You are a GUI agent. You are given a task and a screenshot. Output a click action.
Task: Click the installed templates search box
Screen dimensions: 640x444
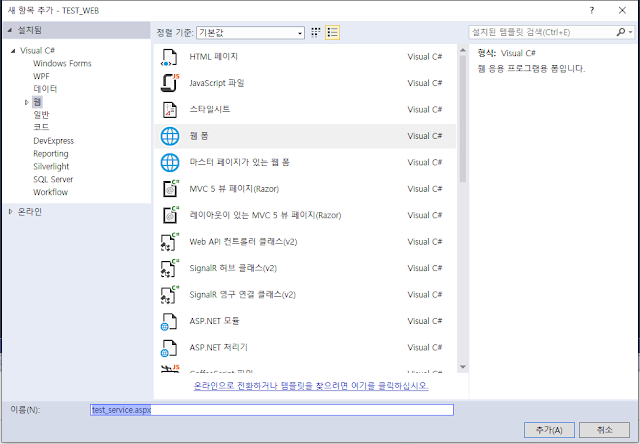[542, 32]
